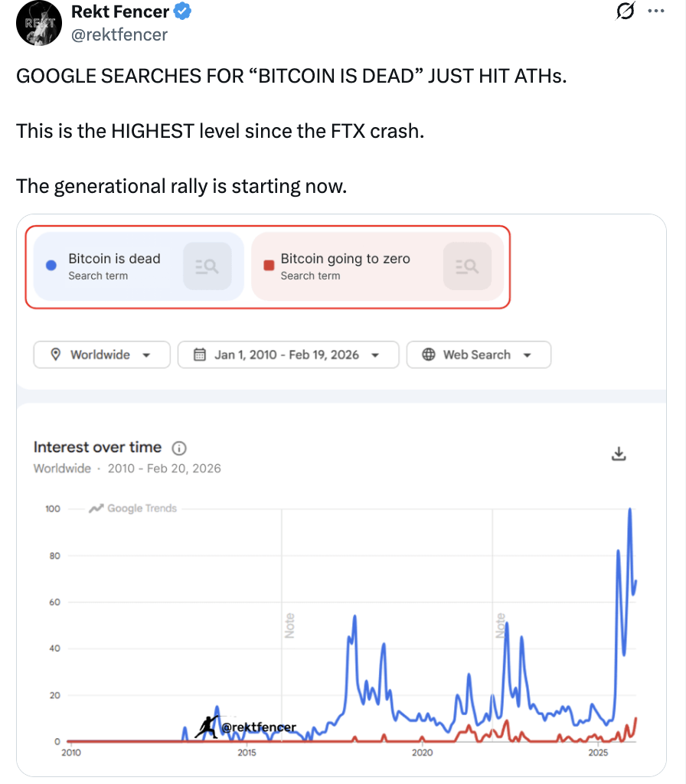Download the Interest over time chart
The image size is (686, 784).
coord(619,454)
